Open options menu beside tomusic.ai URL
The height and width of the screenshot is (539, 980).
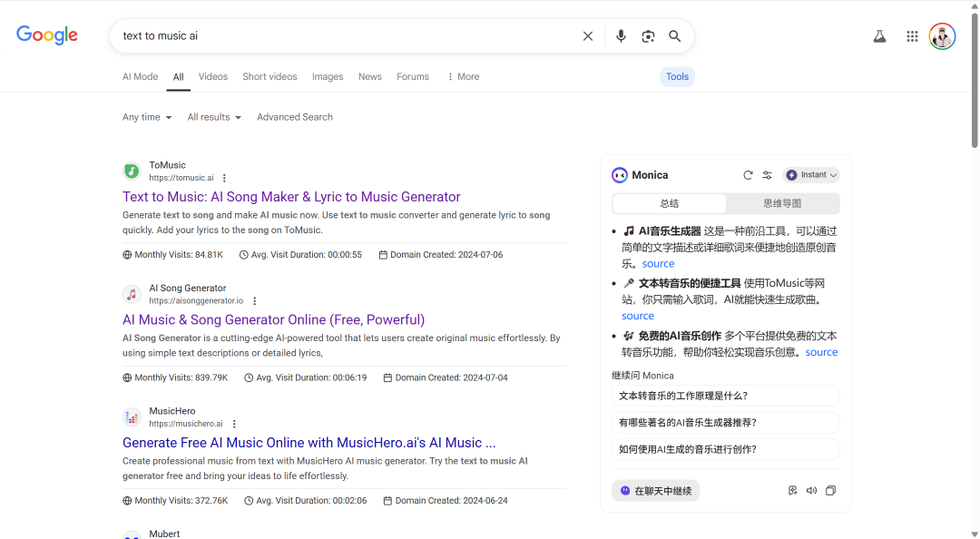tap(224, 178)
